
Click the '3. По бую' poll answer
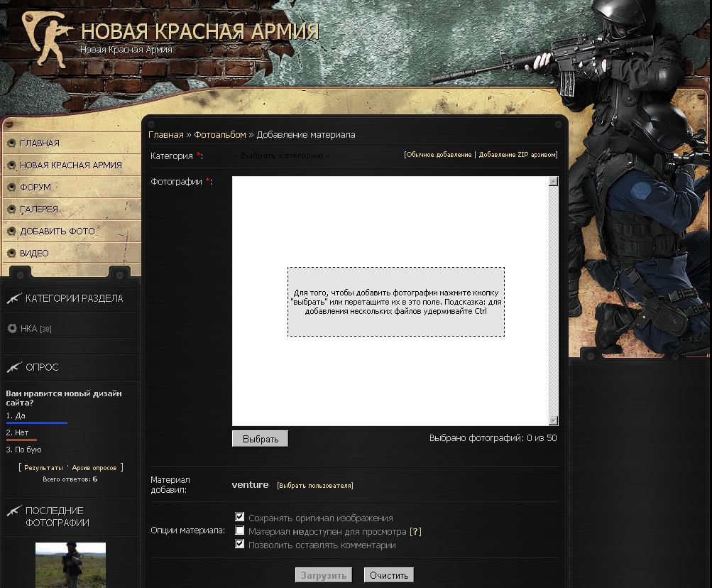23,450
